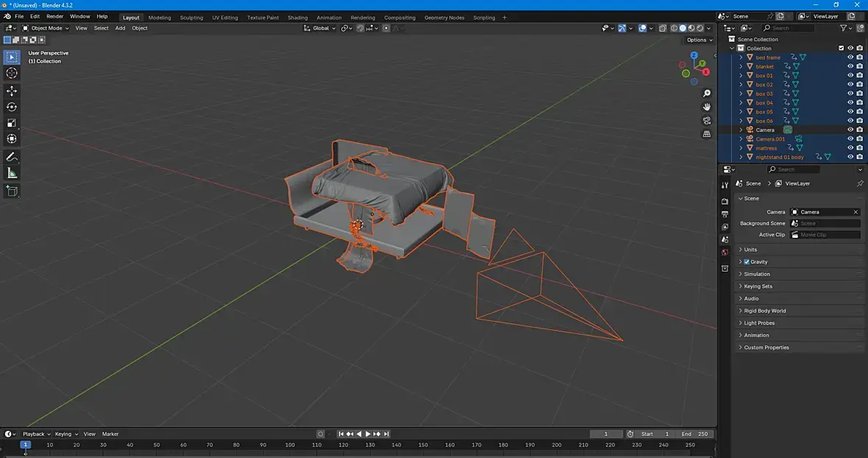The image size is (868, 458).
Task: Switch to wireframe viewport shading
Action: pyautogui.click(x=674, y=28)
